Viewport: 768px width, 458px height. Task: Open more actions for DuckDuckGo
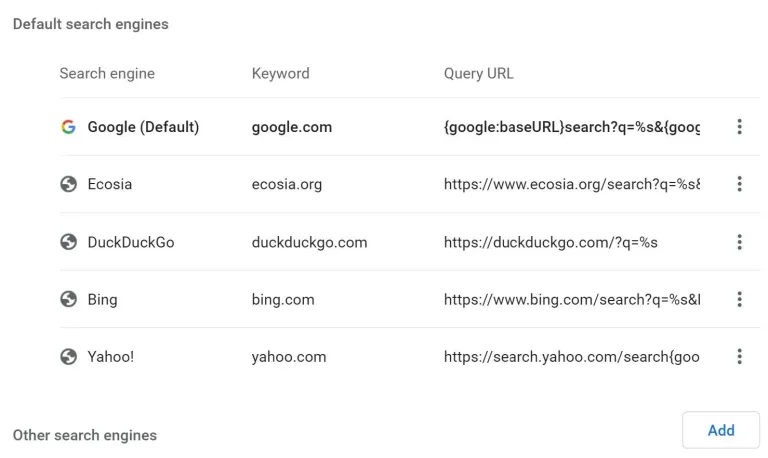pos(739,242)
